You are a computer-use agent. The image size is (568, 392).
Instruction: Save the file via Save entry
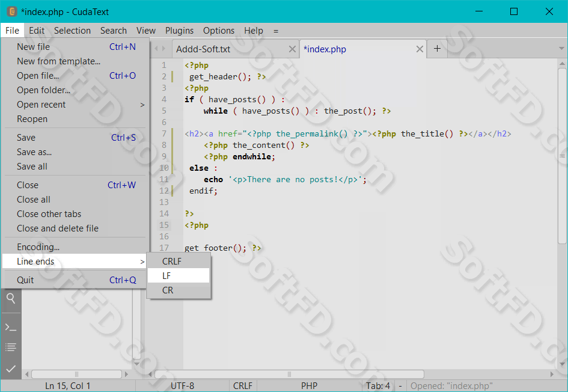(x=75, y=138)
